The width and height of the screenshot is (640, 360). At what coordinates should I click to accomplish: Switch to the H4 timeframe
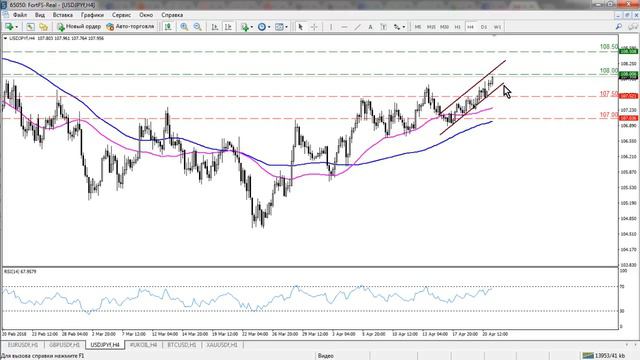(471, 27)
